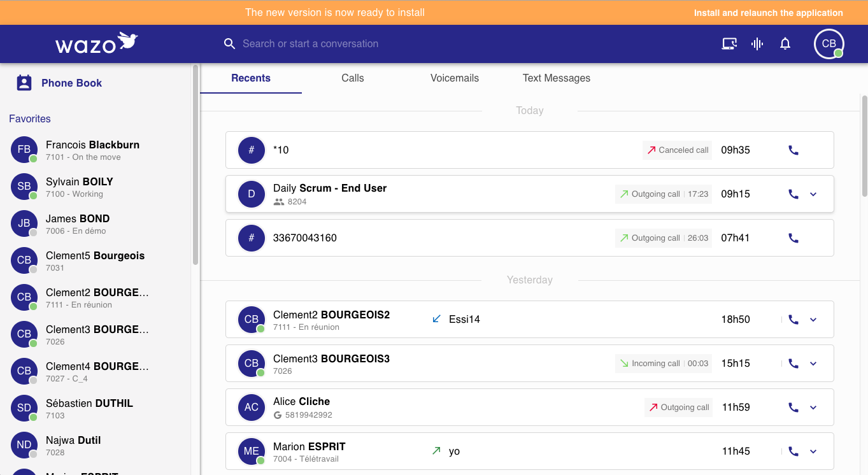
Task: Click the 'yo' message from Marion ESPRIT
Action: [x=454, y=451]
